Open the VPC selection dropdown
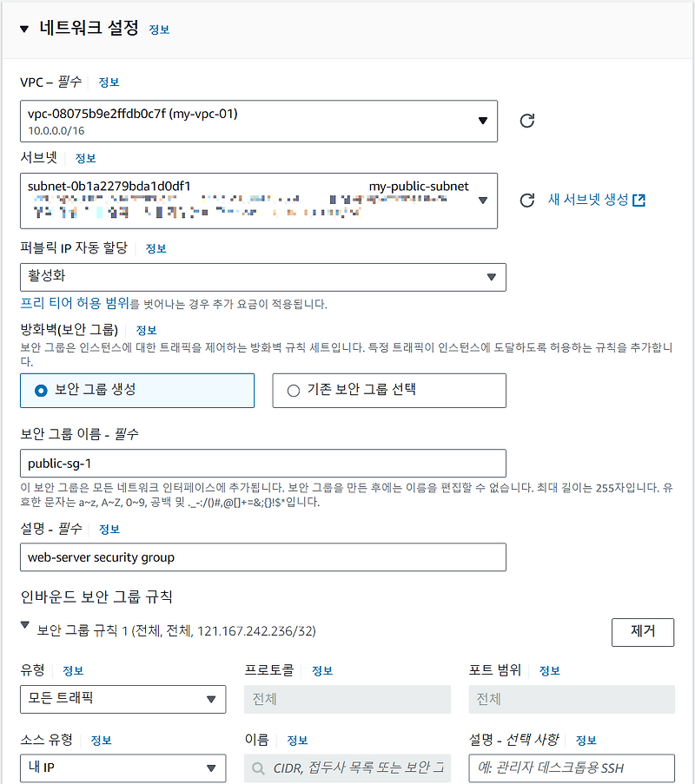Screen dimensions: 695x784 [x=484, y=120]
